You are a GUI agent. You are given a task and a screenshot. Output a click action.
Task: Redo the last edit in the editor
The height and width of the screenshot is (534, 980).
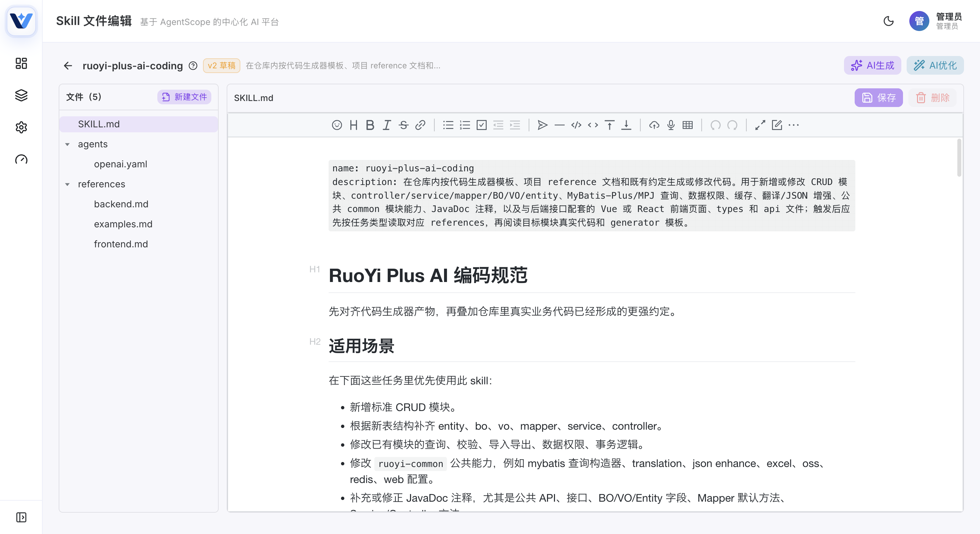pos(732,125)
